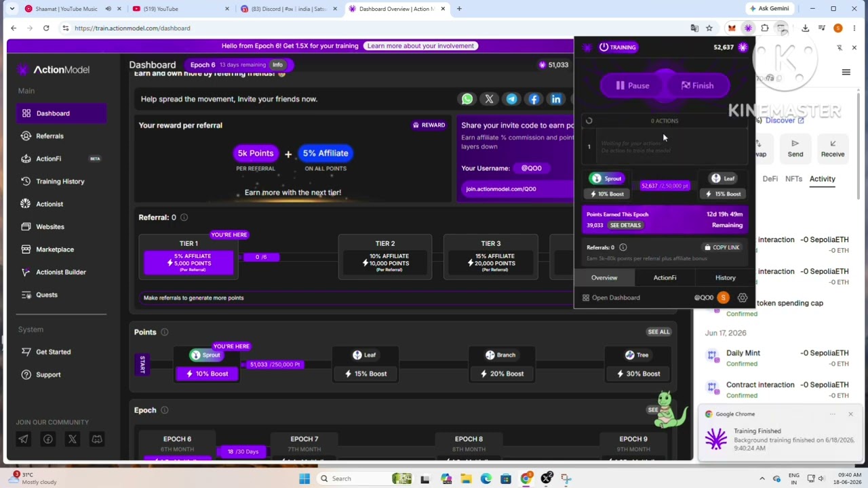This screenshot has height=488, width=868.
Task: Click the REWARD badge
Action: 429,125
